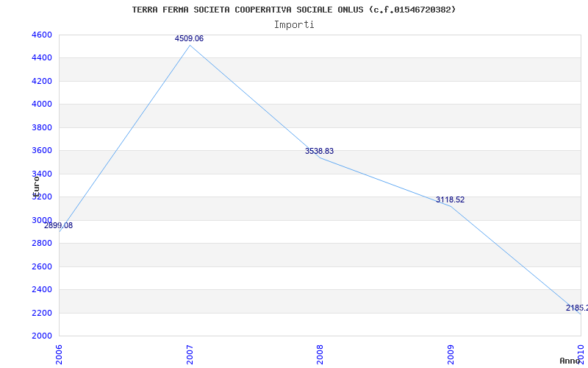Click the 2600 y-axis value
The image size is (588, 368).
[40, 266]
